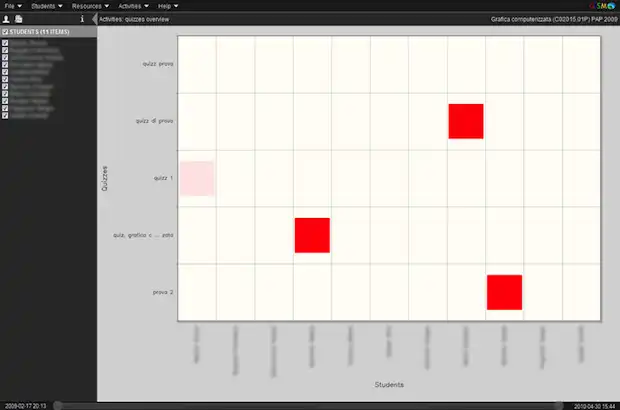Click the 'prova 2' row label
Viewport: 620px width, 410px height.
tap(163, 292)
